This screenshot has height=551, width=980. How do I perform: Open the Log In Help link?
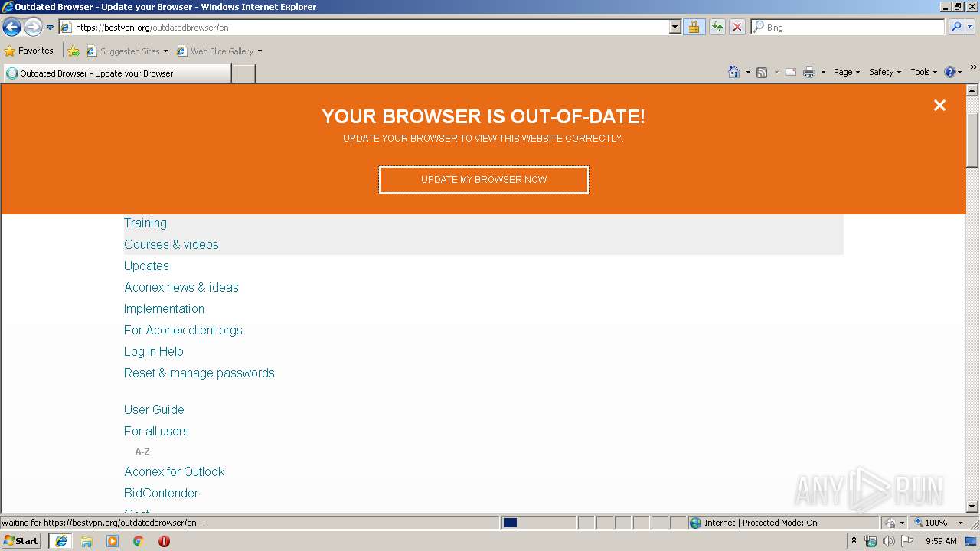(x=154, y=351)
